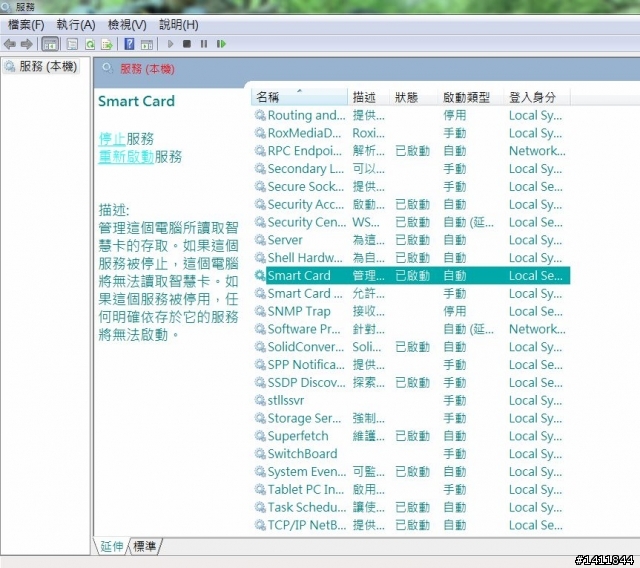Click Local Se... logon of highlighted Smart Card row
The image size is (640, 568).
coord(536,275)
